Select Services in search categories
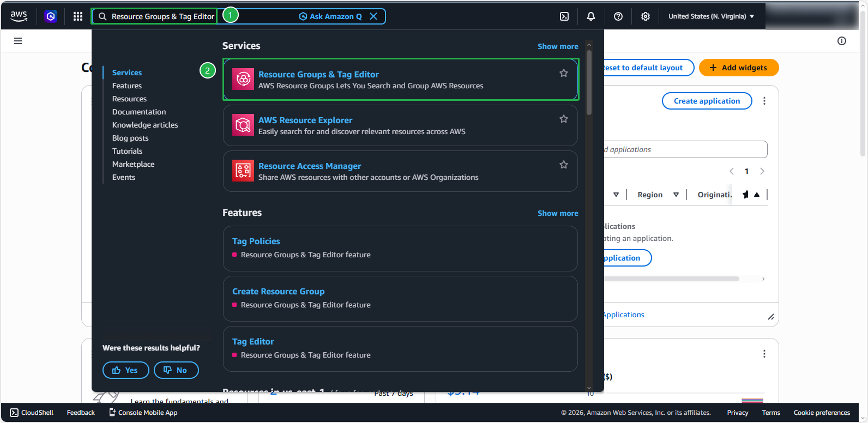 [127, 72]
